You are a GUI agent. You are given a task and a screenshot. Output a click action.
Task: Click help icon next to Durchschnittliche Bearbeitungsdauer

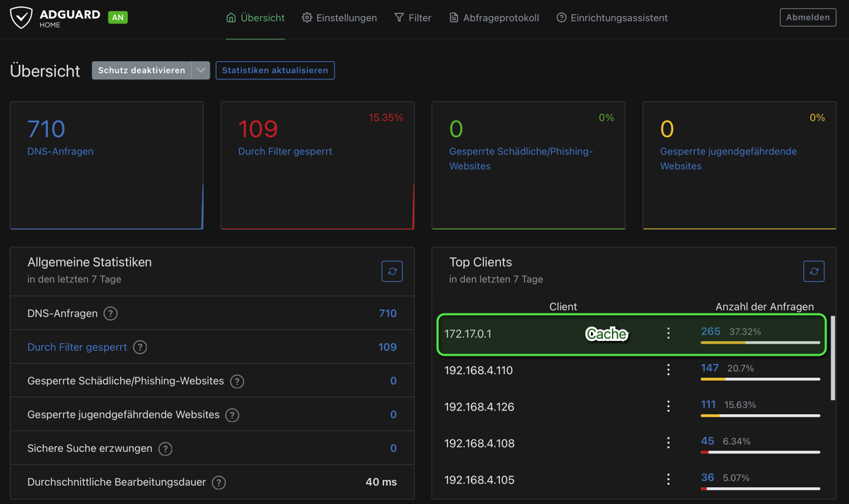pyautogui.click(x=219, y=482)
